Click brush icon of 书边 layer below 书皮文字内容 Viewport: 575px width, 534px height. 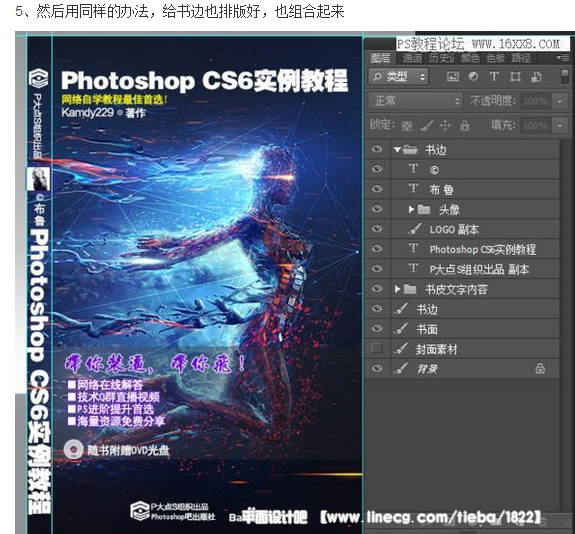[401, 308]
